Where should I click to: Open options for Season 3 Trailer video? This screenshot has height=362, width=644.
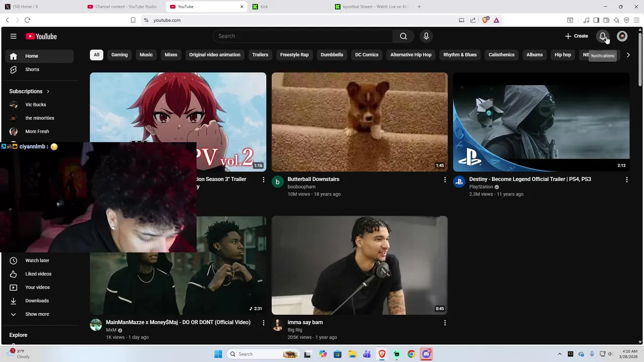[x=263, y=179]
